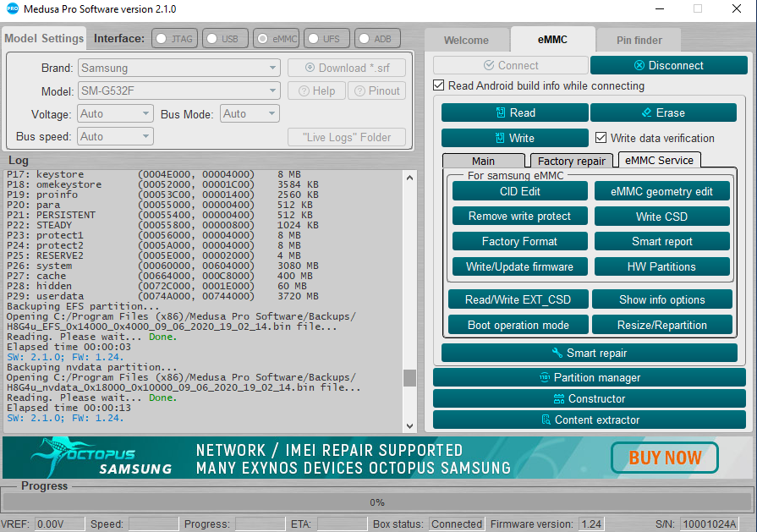Click the Octopus Samsung logo in banner
The width and height of the screenshot is (757, 532).
coord(101,458)
